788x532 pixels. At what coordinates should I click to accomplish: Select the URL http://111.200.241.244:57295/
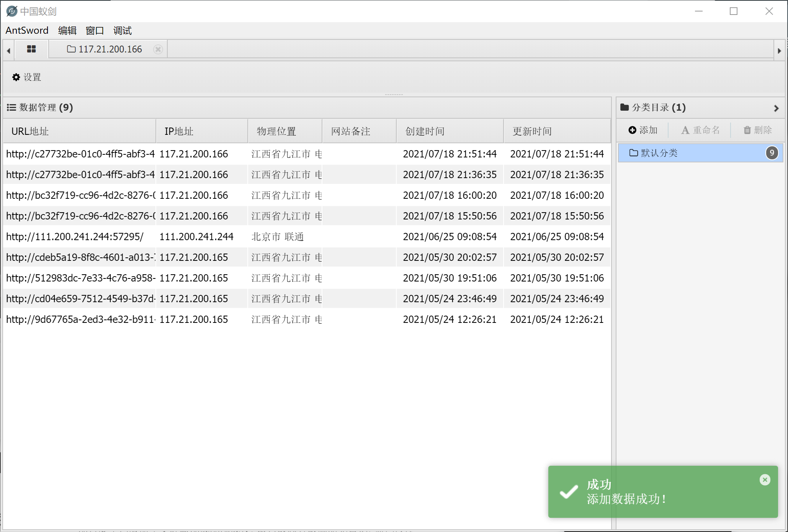click(75, 237)
